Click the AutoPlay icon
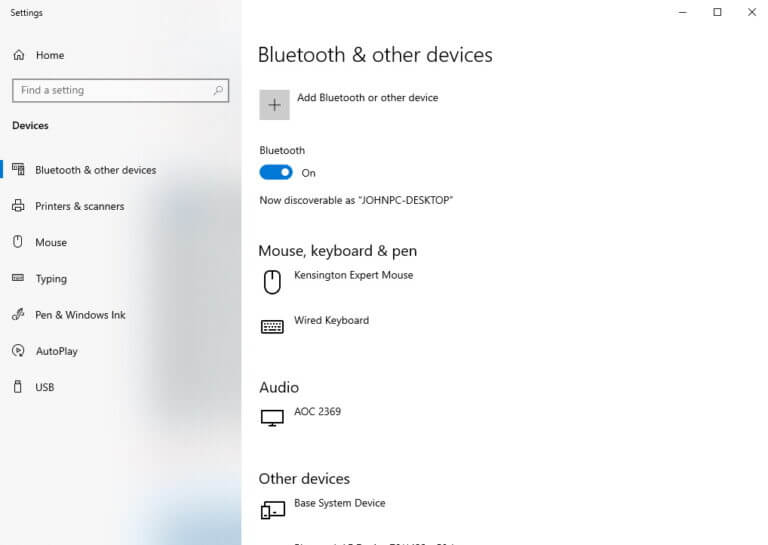The height and width of the screenshot is (545, 768). pyautogui.click(x=18, y=351)
